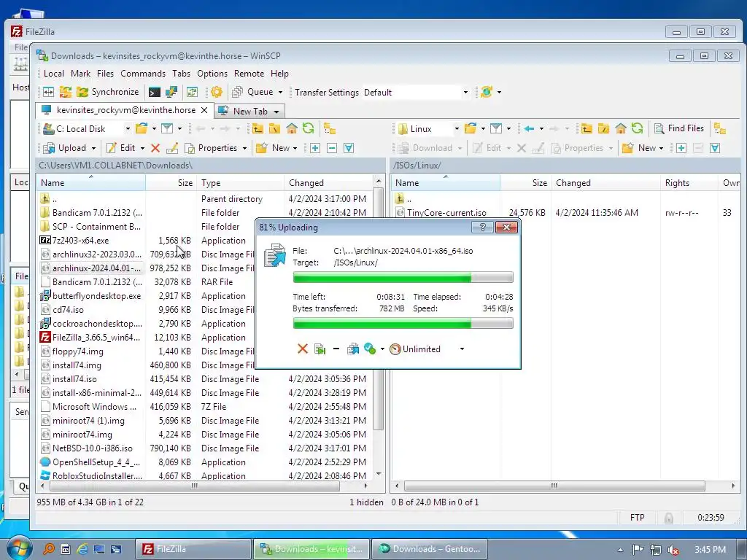Open the Transfer Settings Default combo box
Screen dimensions: 747x560
click(417, 93)
